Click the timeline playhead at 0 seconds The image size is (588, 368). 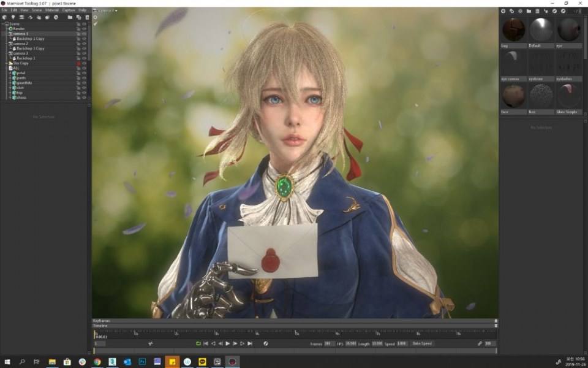[95, 334]
